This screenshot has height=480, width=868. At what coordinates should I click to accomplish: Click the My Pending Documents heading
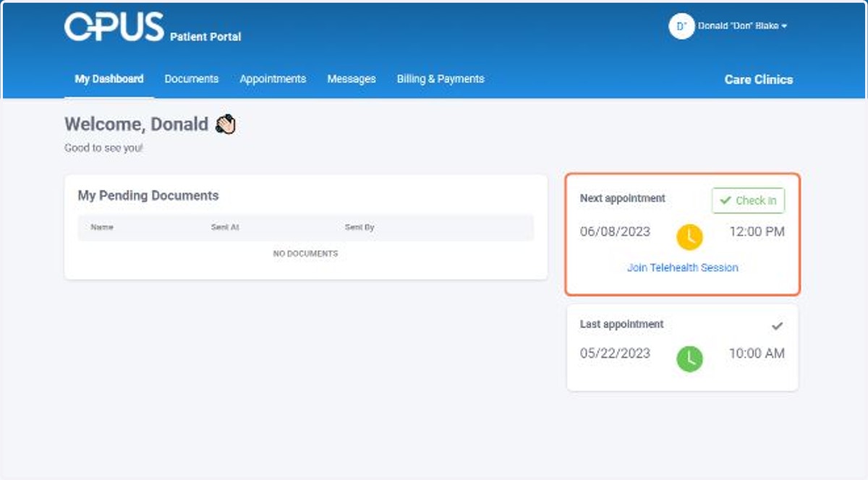point(148,195)
